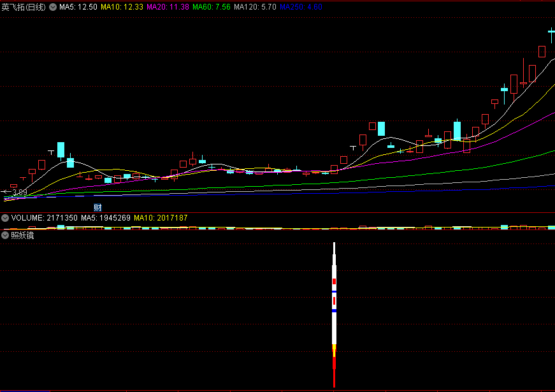Click the VOLUME: 2171350 readout
This screenshot has width=555, height=392.
coord(44,218)
